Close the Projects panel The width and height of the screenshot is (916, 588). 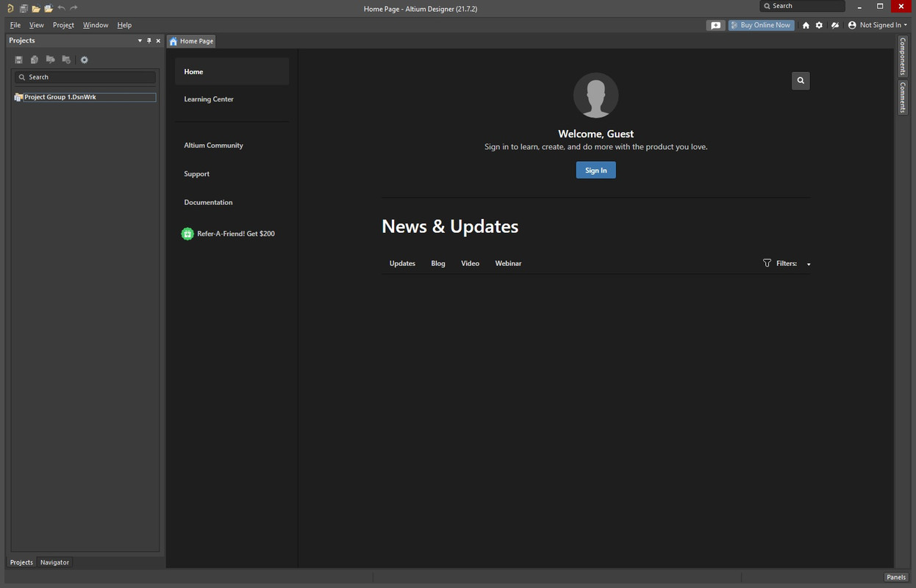coord(158,40)
